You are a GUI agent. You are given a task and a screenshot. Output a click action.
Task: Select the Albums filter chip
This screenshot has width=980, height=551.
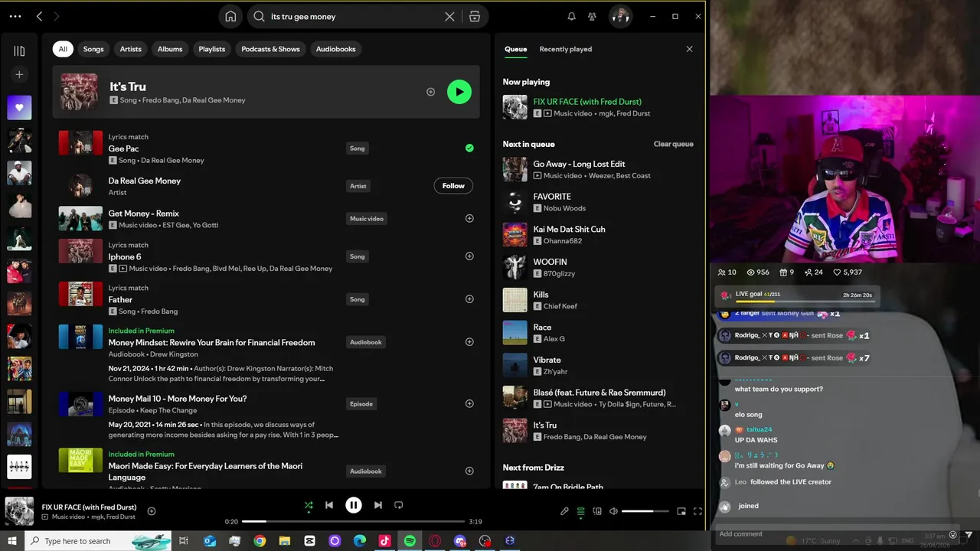(170, 49)
